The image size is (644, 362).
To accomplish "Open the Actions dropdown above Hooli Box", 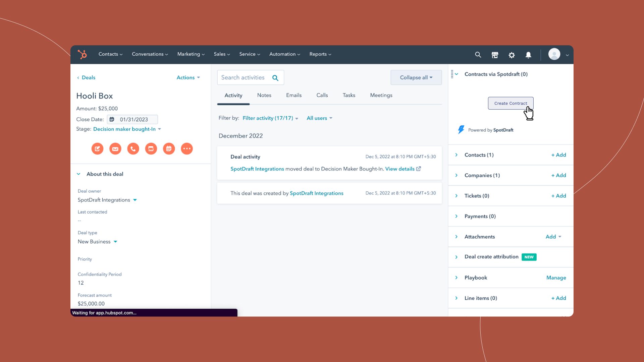I will coord(188,77).
